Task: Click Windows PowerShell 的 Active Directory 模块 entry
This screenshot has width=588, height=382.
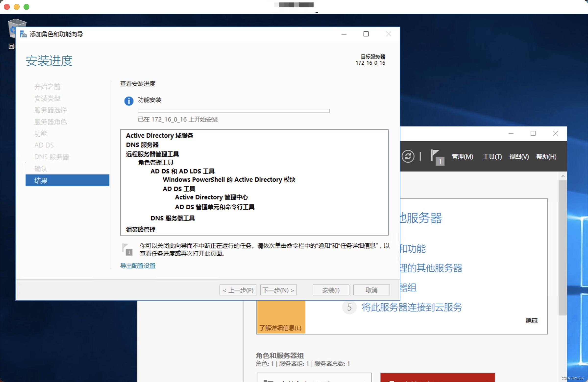Action: 229,179
